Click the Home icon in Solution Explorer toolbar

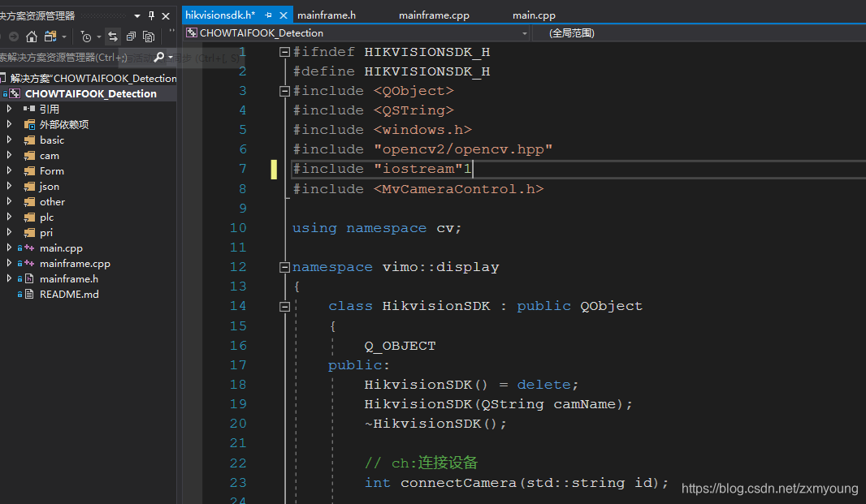point(30,37)
